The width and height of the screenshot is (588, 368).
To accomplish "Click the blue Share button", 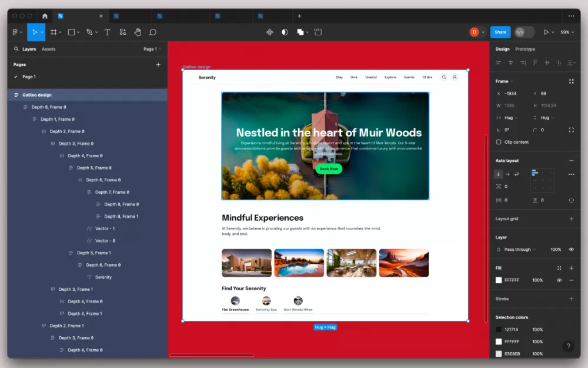I will pyautogui.click(x=500, y=32).
